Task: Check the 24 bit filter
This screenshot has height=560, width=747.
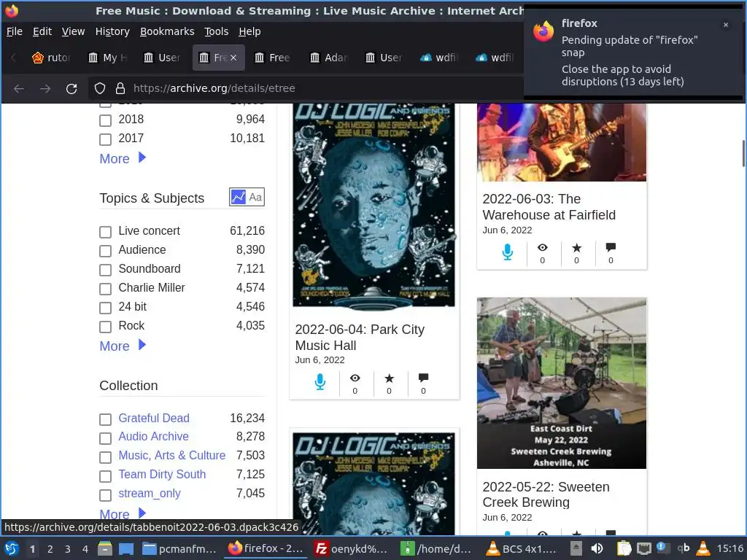Action: pos(105,308)
